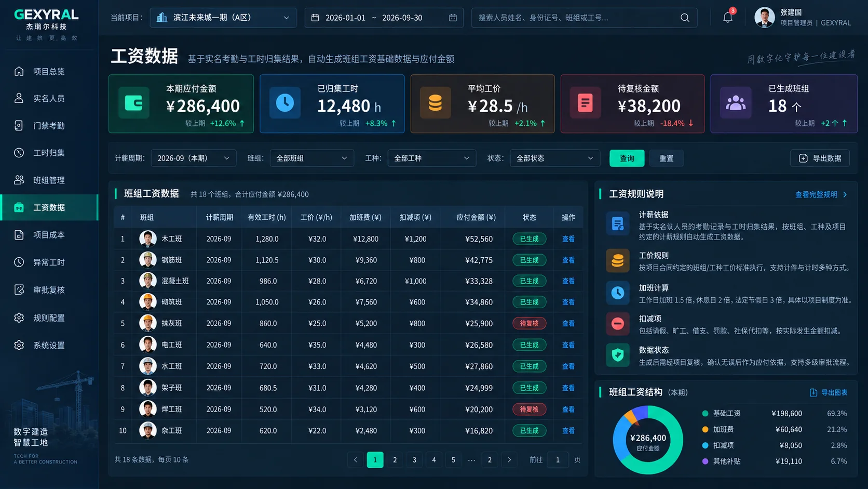Click the 加班费 orange legend dot
This screenshot has height=489, width=868.
(705, 429)
